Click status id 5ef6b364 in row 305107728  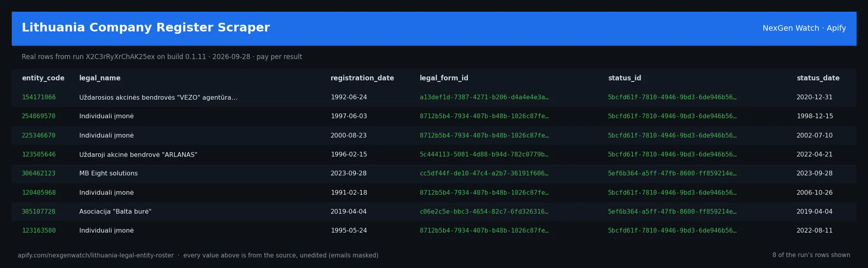[x=672, y=212]
